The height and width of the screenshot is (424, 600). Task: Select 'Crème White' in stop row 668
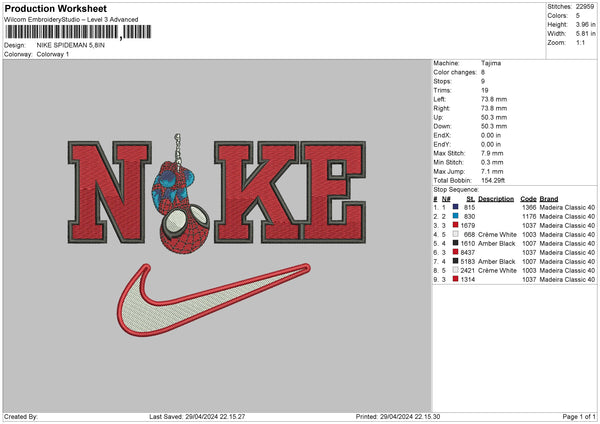click(497, 234)
